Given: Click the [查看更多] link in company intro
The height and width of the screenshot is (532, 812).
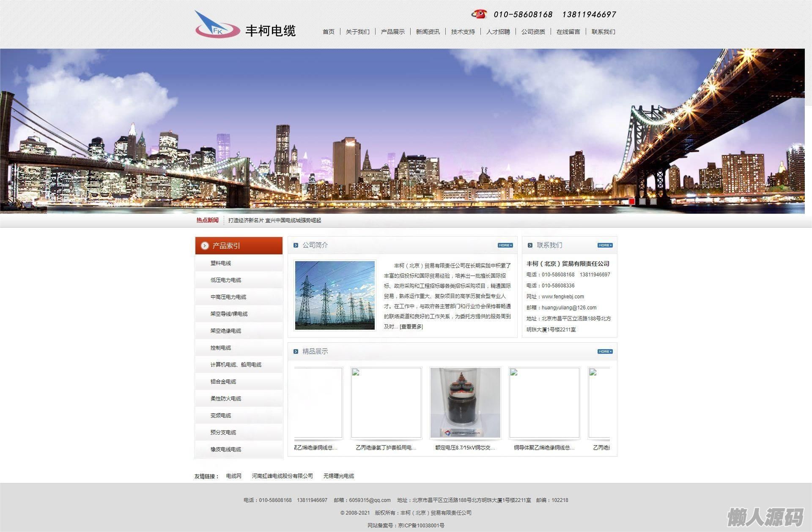Looking at the screenshot, I should point(411,326).
